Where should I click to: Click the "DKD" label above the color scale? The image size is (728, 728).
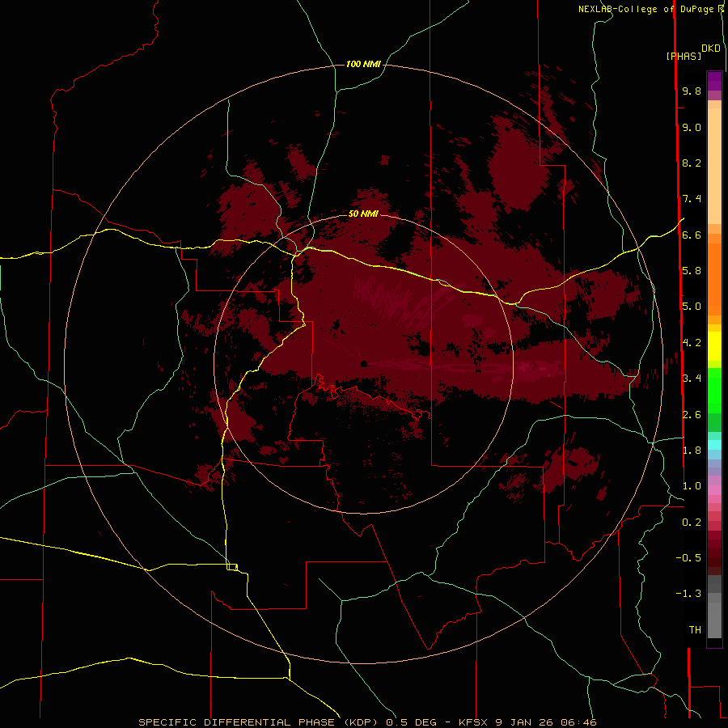pyautogui.click(x=710, y=49)
